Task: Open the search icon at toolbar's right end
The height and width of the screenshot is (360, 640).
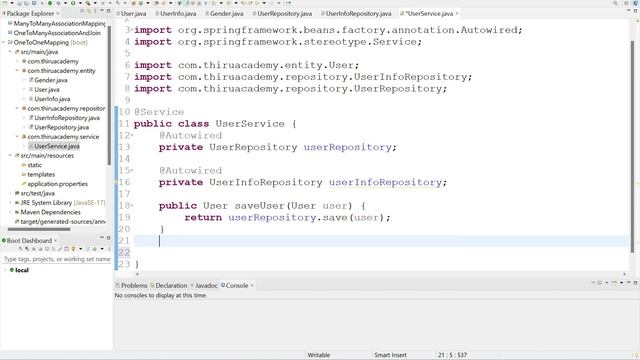Action: click(615, 3)
